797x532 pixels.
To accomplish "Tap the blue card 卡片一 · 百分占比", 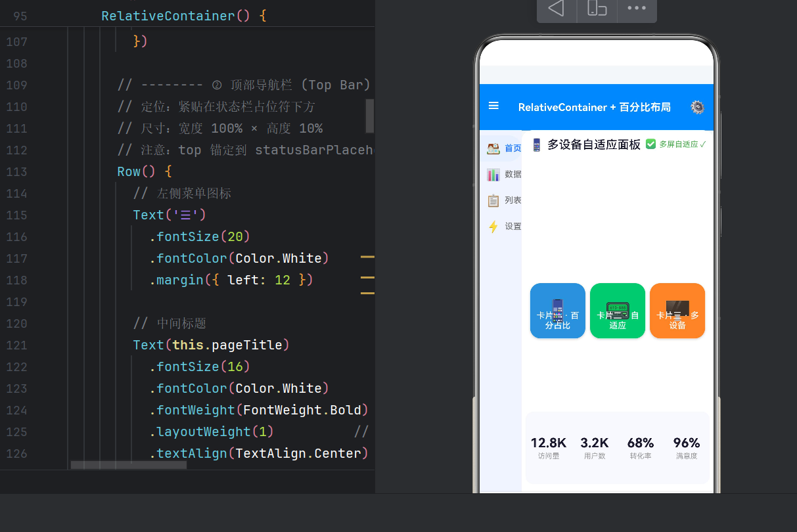I will [x=558, y=311].
